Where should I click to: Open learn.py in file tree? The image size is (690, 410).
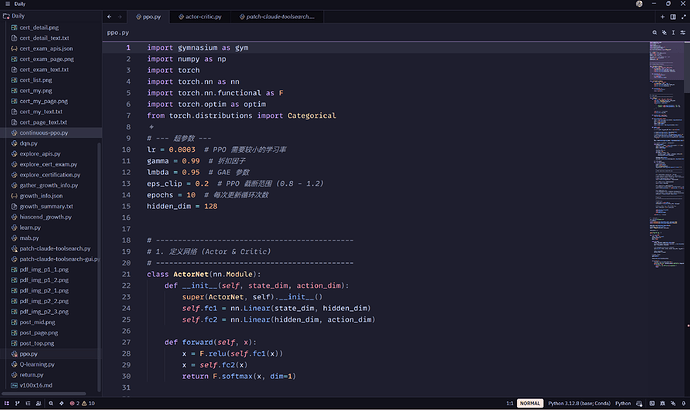coord(30,227)
